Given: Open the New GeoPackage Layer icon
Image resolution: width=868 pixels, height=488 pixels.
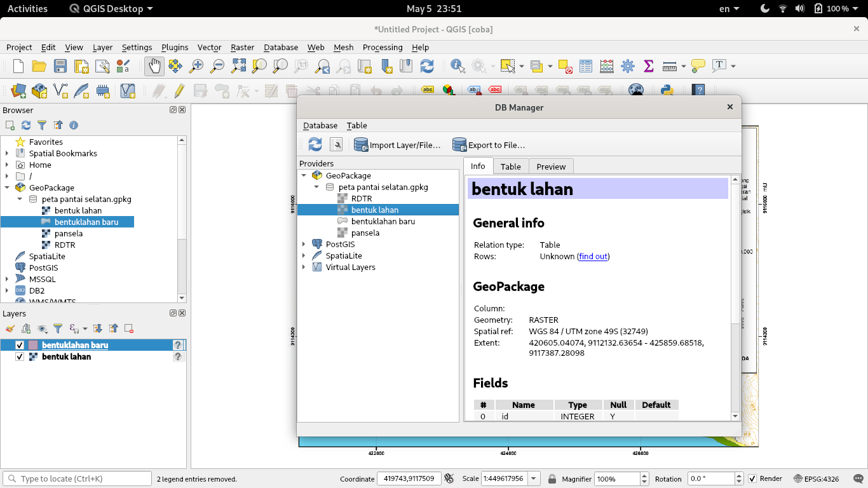Looking at the screenshot, I should click(x=39, y=91).
